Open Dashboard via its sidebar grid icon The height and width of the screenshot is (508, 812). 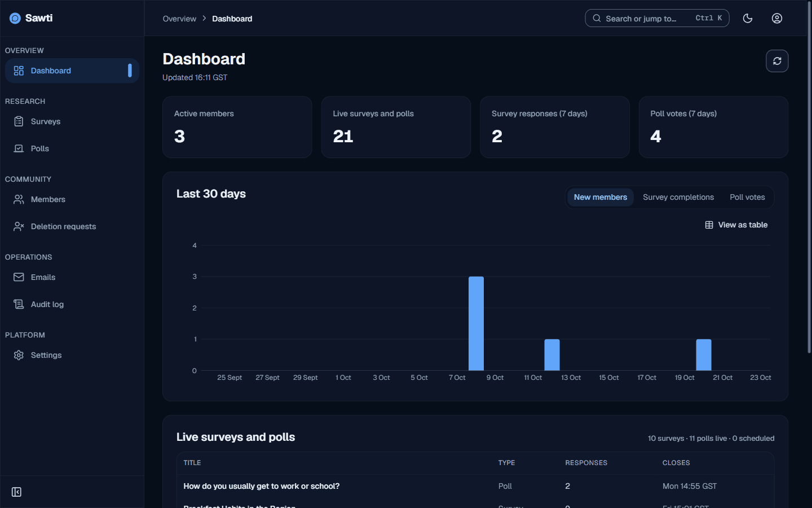tap(19, 71)
